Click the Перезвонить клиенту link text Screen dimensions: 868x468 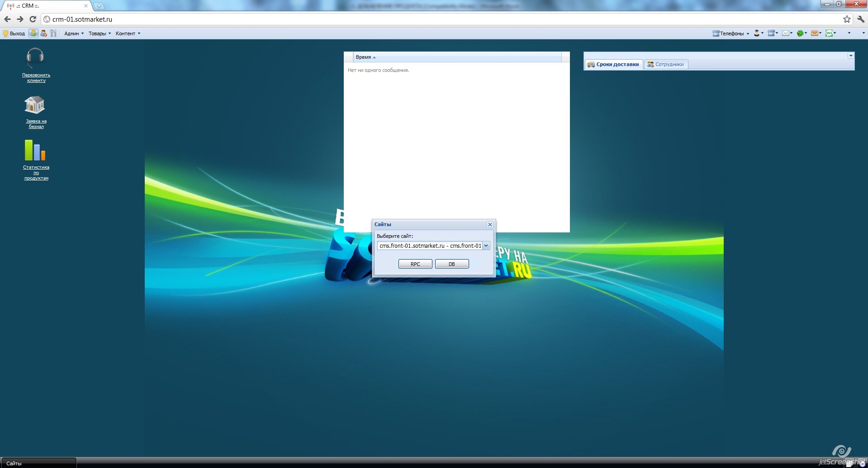point(36,78)
